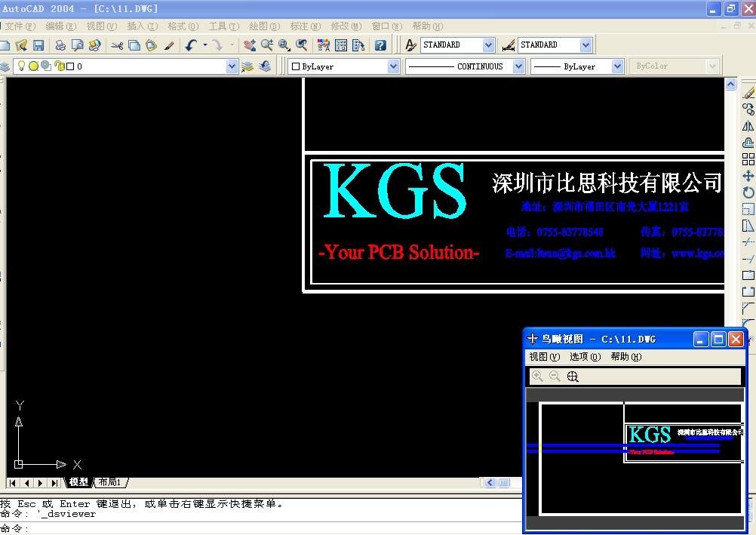Jump to the last layout tab arrow
Image resolution: width=756 pixels, height=535 pixels.
pyautogui.click(x=54, y=482)
